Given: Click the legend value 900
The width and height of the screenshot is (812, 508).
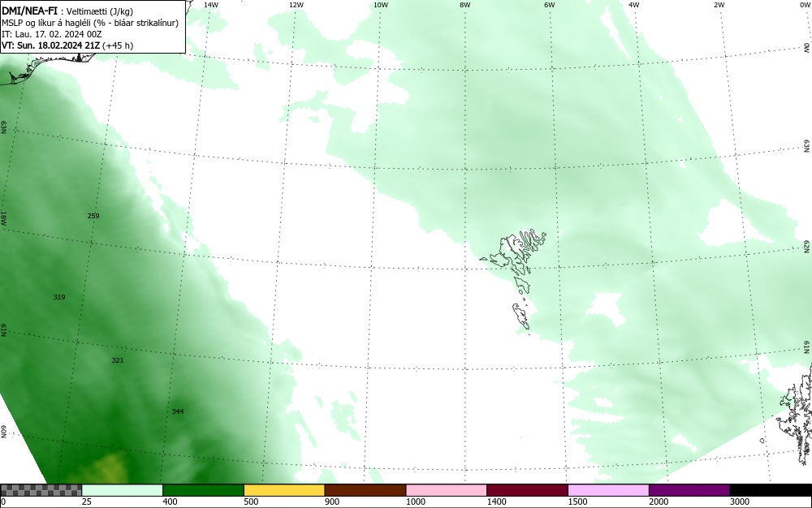Looking at the screenshot, I should (x=332, y=502).
